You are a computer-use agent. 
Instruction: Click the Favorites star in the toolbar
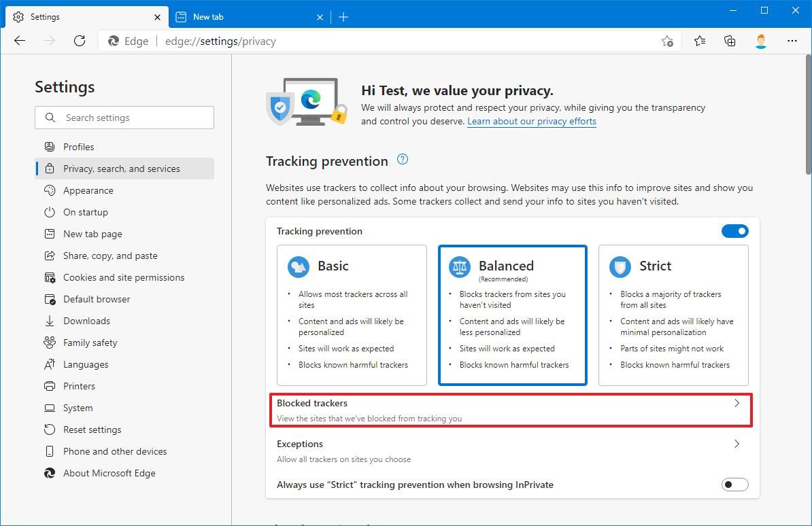click(x=700, y=41)
